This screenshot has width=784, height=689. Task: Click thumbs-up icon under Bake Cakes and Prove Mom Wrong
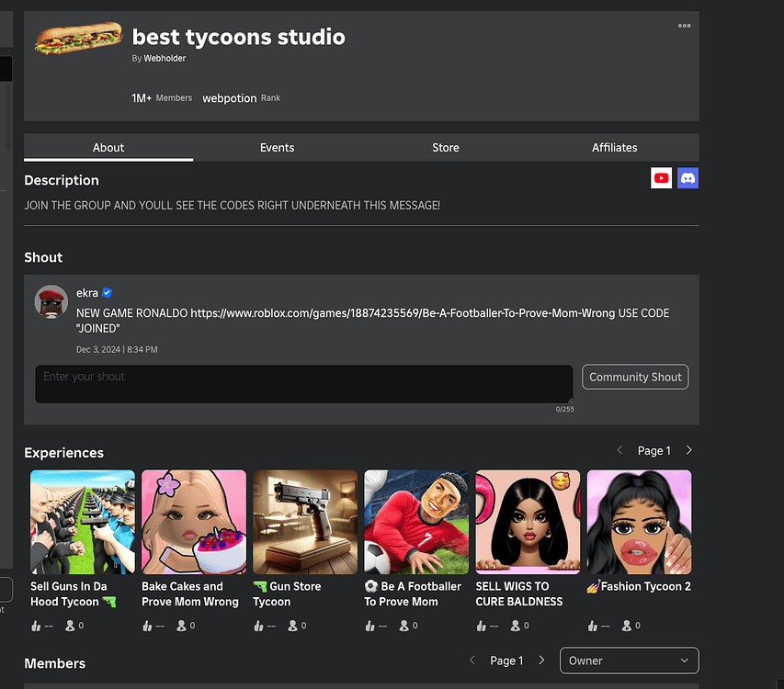(x=147, y=626)
